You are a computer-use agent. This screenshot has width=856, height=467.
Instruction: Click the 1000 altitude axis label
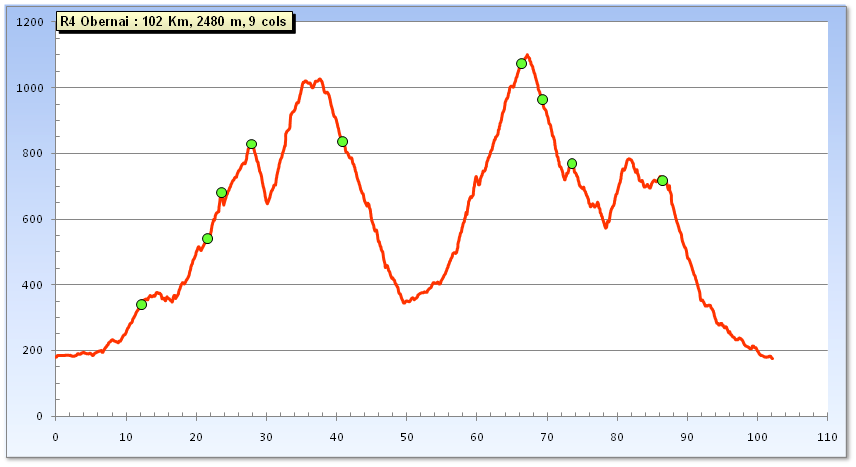click(29, 87)
